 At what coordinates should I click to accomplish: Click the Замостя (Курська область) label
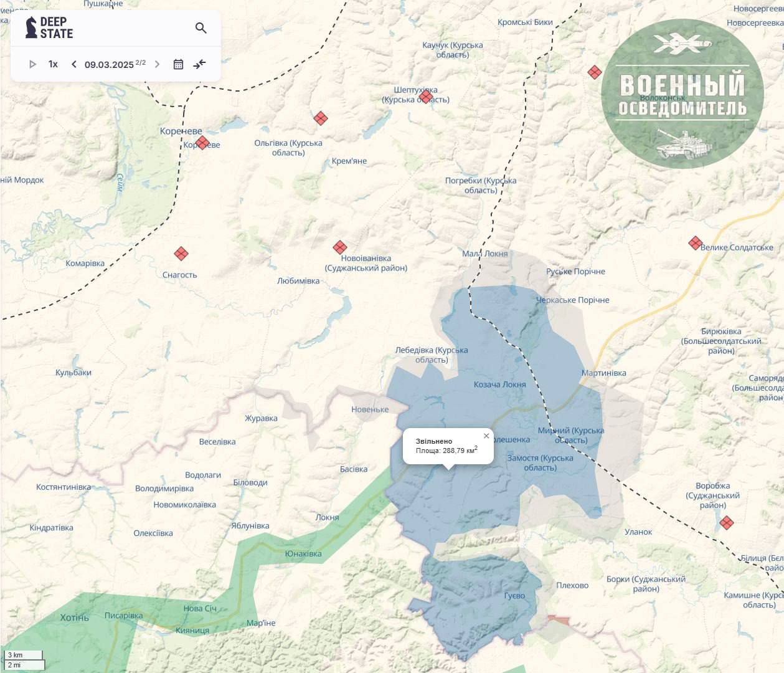540,462
